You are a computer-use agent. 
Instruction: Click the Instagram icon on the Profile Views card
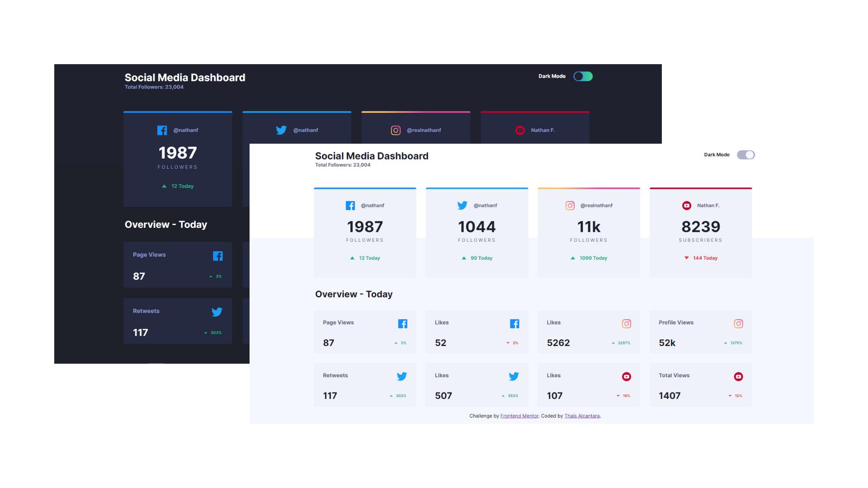738,324
